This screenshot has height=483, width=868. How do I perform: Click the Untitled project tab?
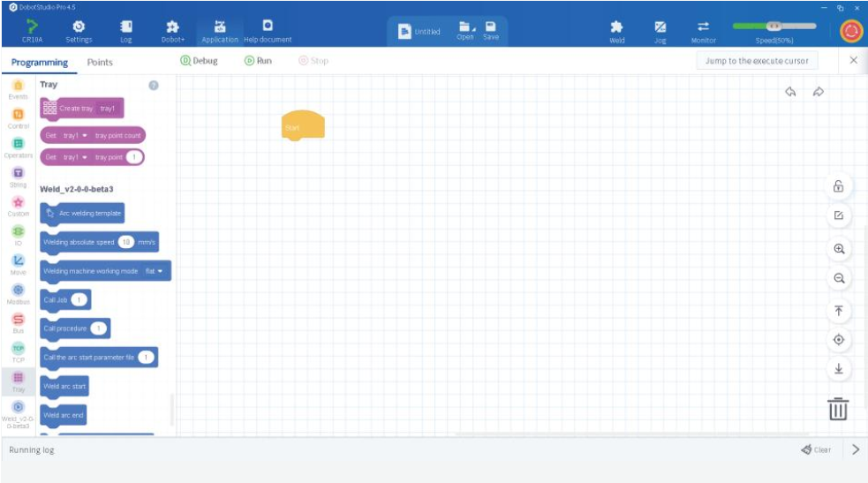(419, 32)
